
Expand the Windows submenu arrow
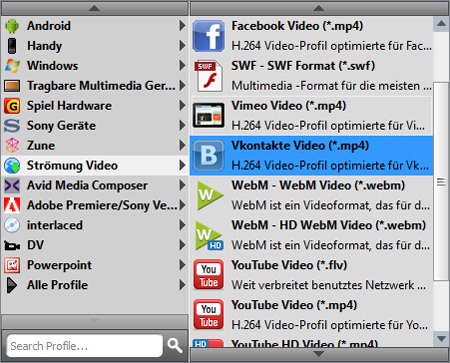182,66
